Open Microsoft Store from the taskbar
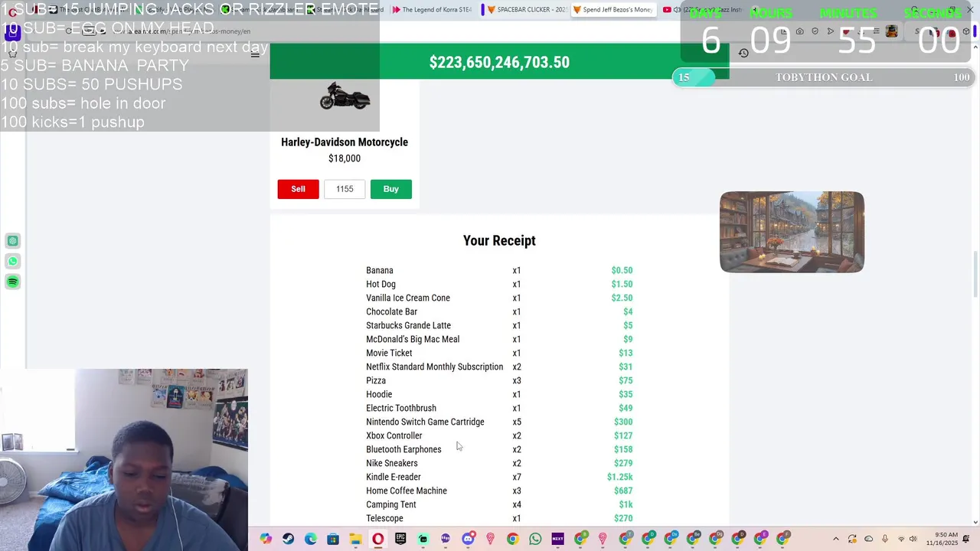 tap(333, 539)
